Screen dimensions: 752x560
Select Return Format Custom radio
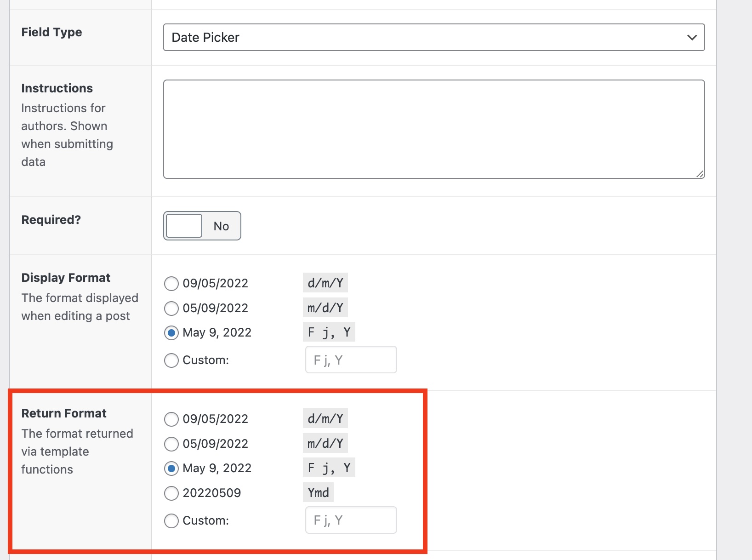tap(171, 520)
